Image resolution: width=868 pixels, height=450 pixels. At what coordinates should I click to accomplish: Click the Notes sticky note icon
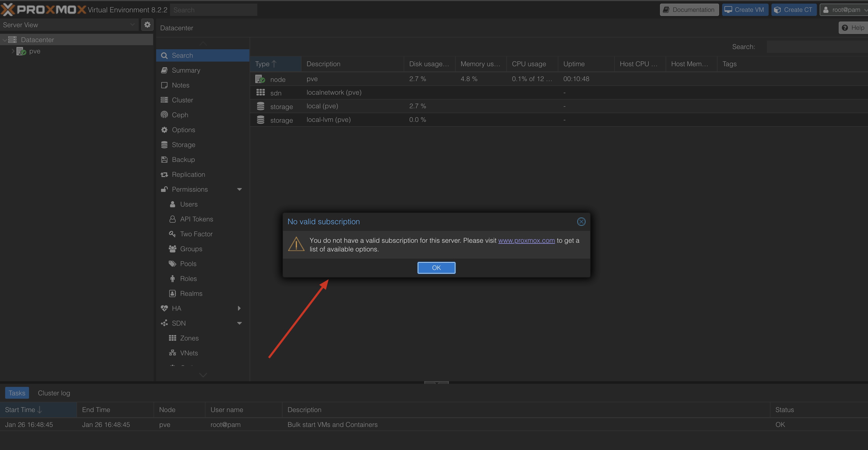pos(164,85)
